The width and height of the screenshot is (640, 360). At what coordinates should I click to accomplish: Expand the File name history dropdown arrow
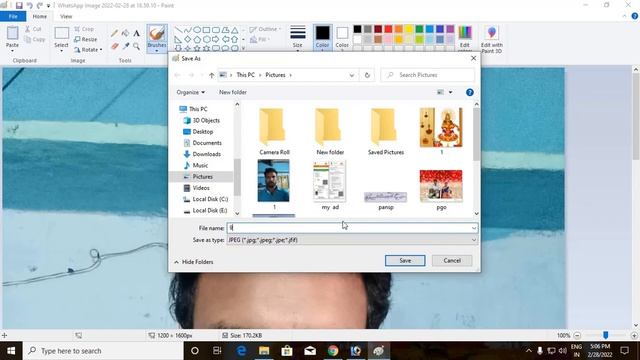point(473,228)
